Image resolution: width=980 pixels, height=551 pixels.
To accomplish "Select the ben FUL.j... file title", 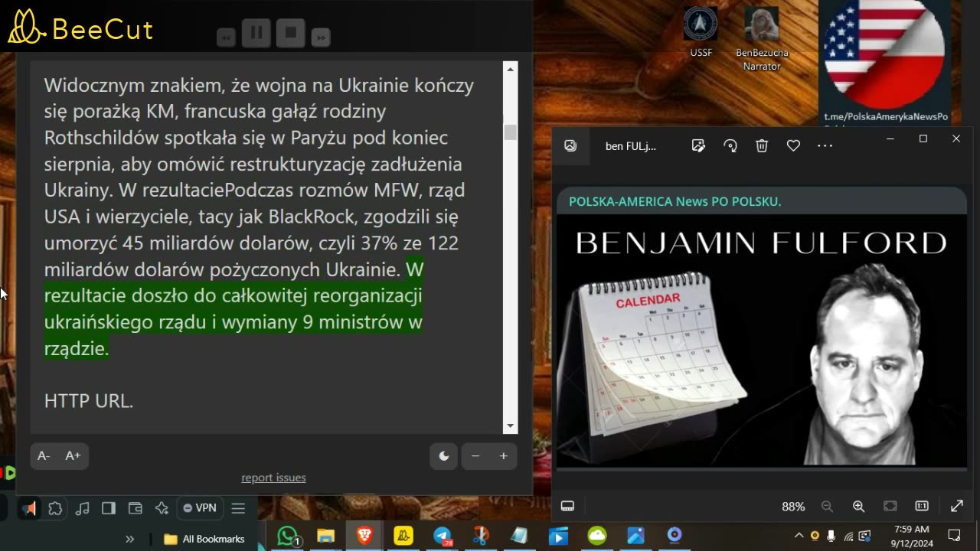I will click(631, 146).
